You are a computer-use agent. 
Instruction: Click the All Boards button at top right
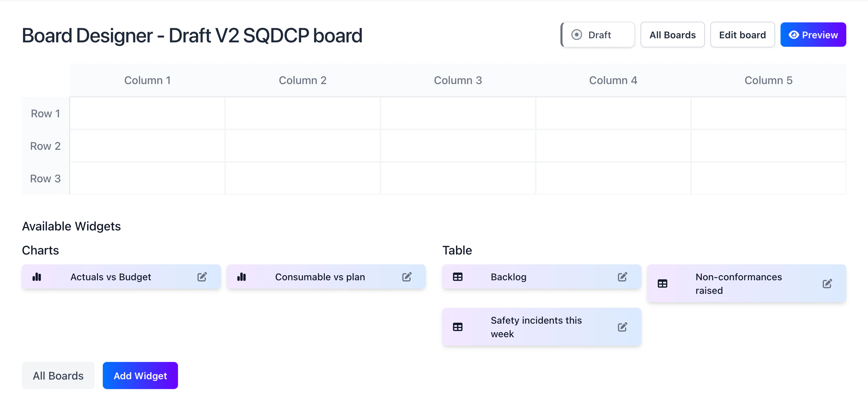pyautogui.click(x=672, y=34)
